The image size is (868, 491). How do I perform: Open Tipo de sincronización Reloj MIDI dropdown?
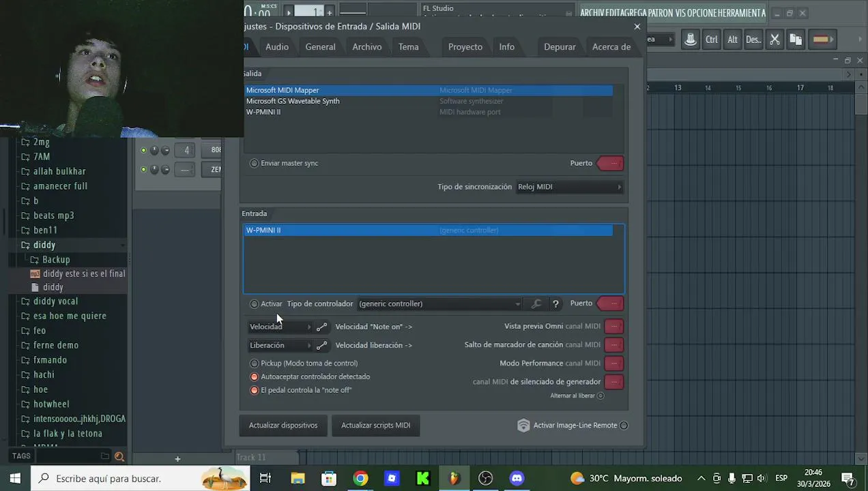pos(570,187)
